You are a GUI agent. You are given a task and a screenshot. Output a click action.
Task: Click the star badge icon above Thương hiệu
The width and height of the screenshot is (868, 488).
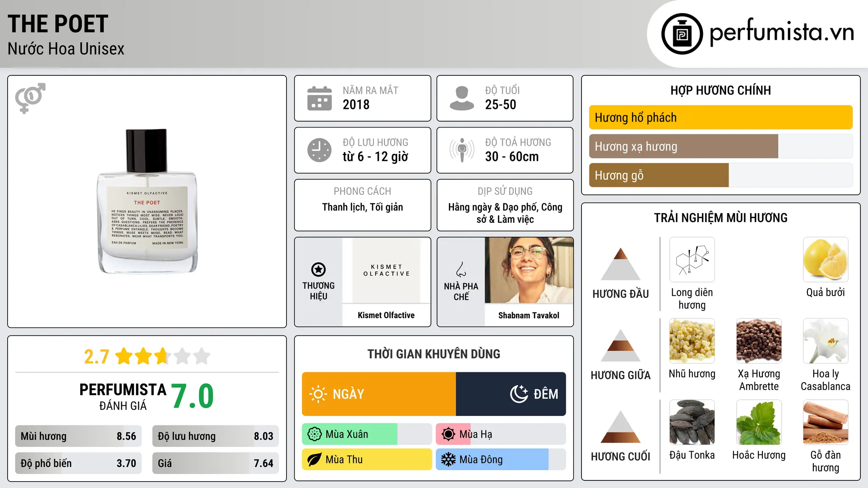click(x=318, y=269)
